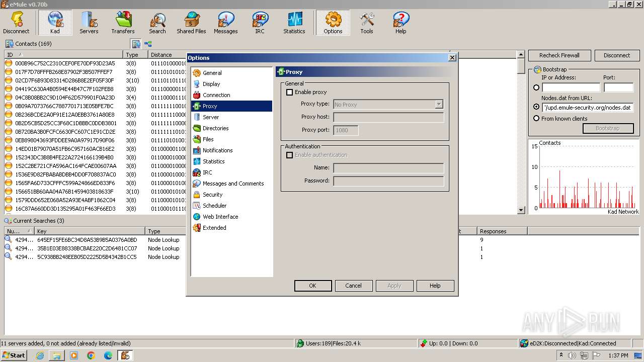Viewport: 644px width, 362px height.
Task: Open the Proxy type dropdown
Action: click(x=388, y=104)
